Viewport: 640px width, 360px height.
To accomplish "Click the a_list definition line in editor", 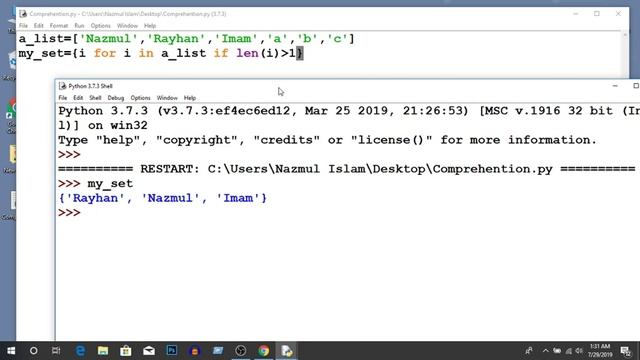I will point(187,39).
